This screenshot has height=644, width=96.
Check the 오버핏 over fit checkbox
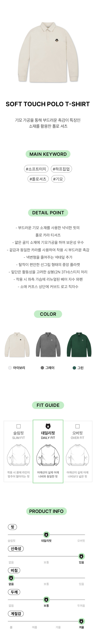[78, 426]
